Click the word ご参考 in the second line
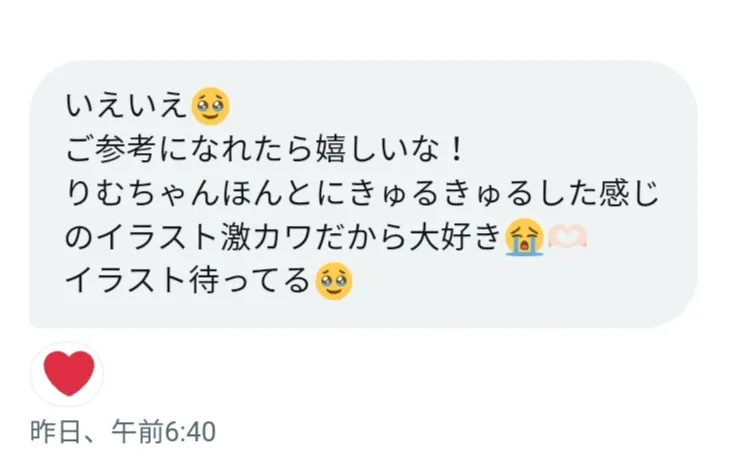Screen dimensions: 743x457 pyautogui.click(x=110, y=149)
